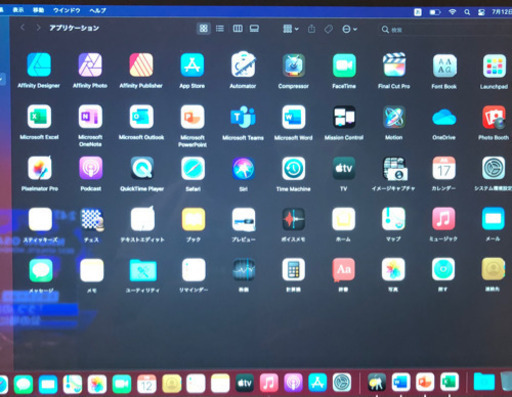This screenshot has width=512, height=397.
Task: Switch Finder to icon grid view
Action: (x=203, y=29)
